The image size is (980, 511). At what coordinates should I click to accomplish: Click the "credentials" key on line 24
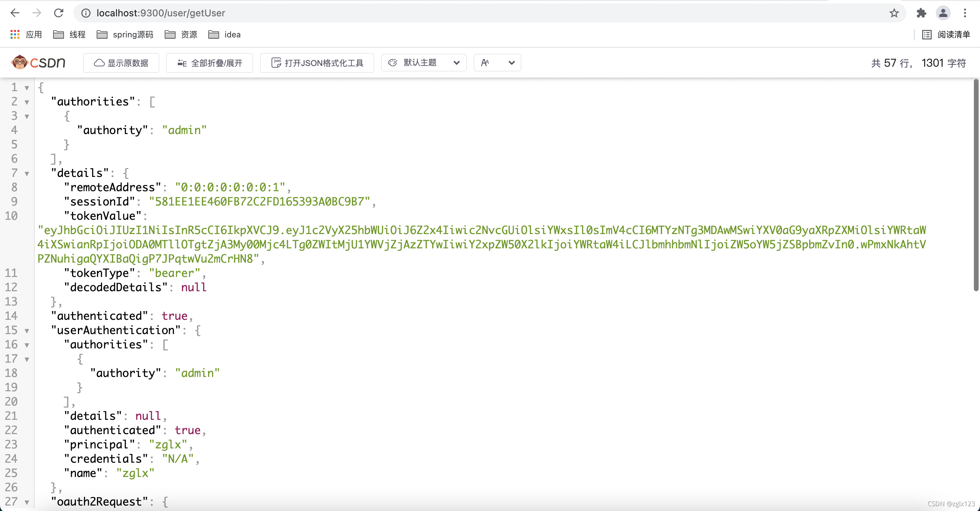106,459
